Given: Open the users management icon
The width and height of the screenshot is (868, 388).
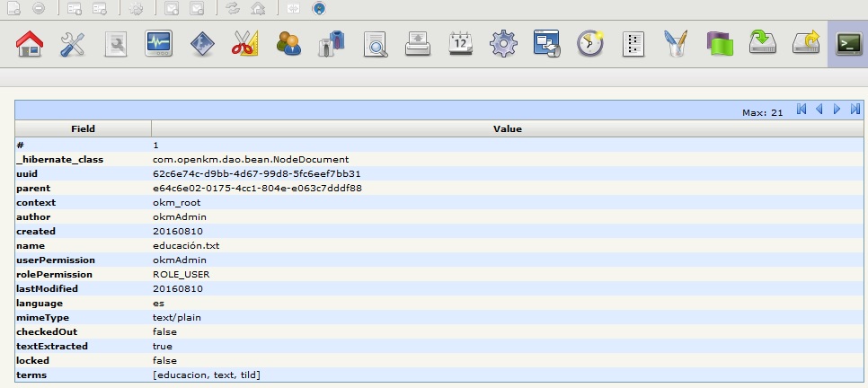Looking at the screenshot, I should click(x=288, y=43).
